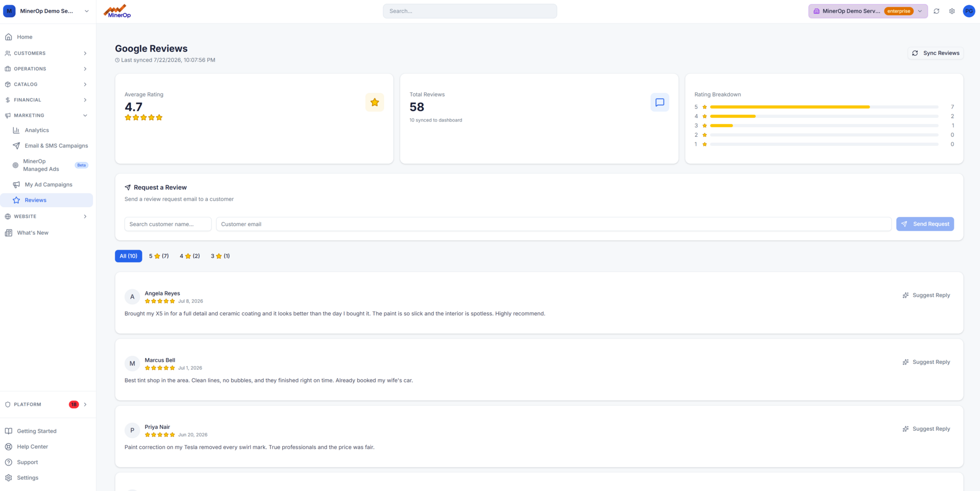
Task: Click the Search customer name field
Action: pos(168,224)
